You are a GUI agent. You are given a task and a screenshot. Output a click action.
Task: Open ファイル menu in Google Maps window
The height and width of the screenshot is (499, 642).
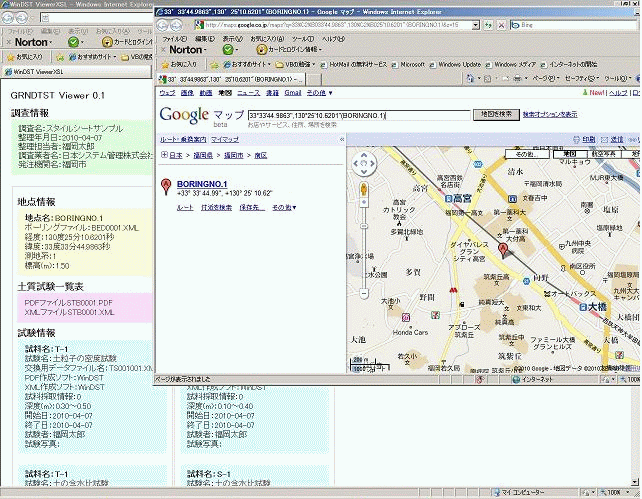[x=174, y=39]
